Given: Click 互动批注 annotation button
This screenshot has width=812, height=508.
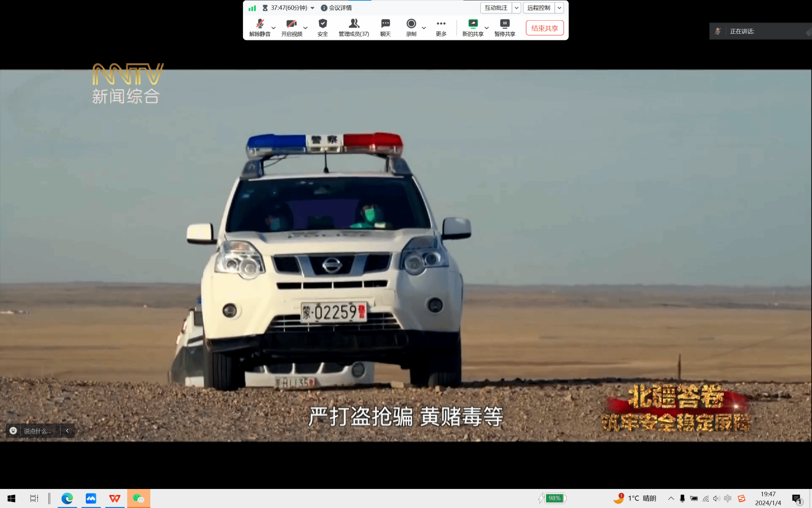Looking at the screenshot, I should pyautogui.click(x=496, y=8).
